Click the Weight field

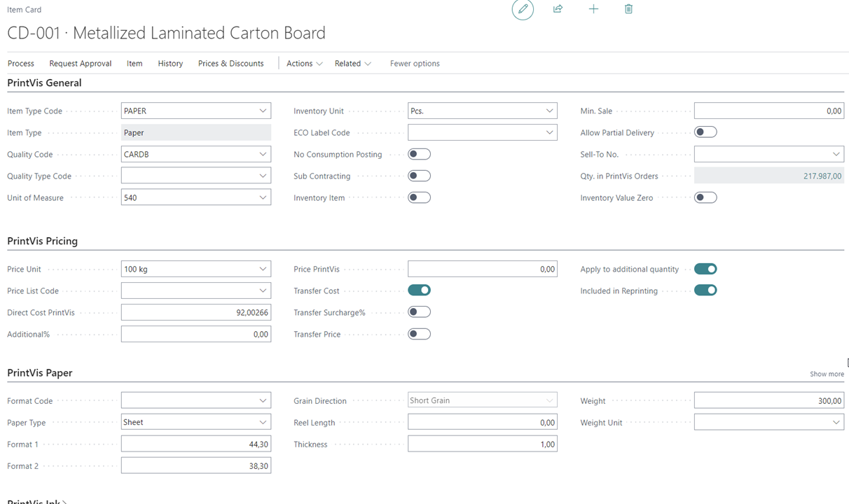tap(768, 400)
